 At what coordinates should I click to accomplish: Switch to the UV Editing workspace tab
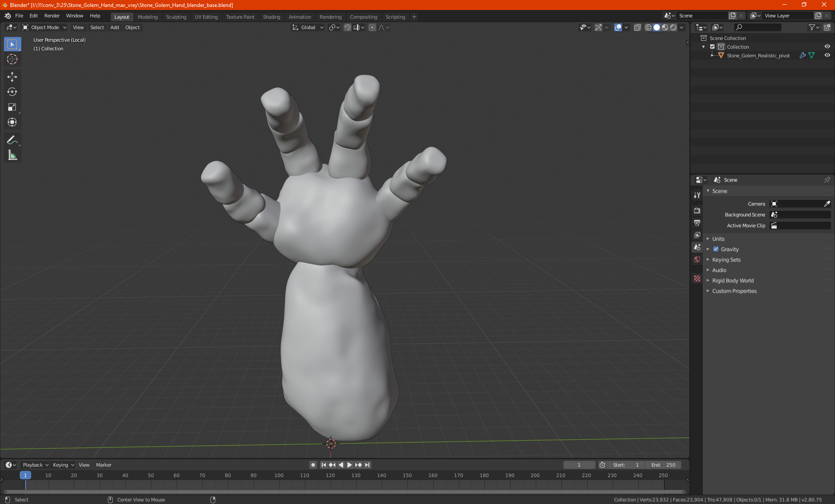click(206, 17)
